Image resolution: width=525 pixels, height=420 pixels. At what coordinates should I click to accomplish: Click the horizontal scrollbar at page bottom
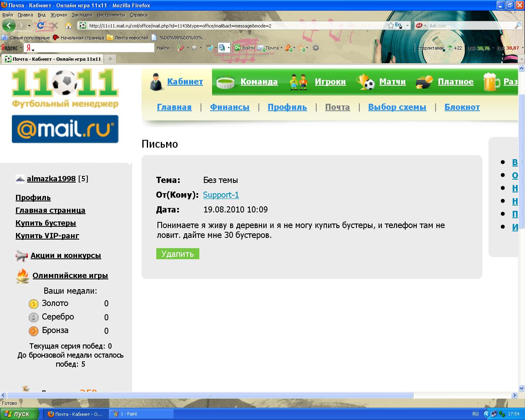click(x=209, y=395)
